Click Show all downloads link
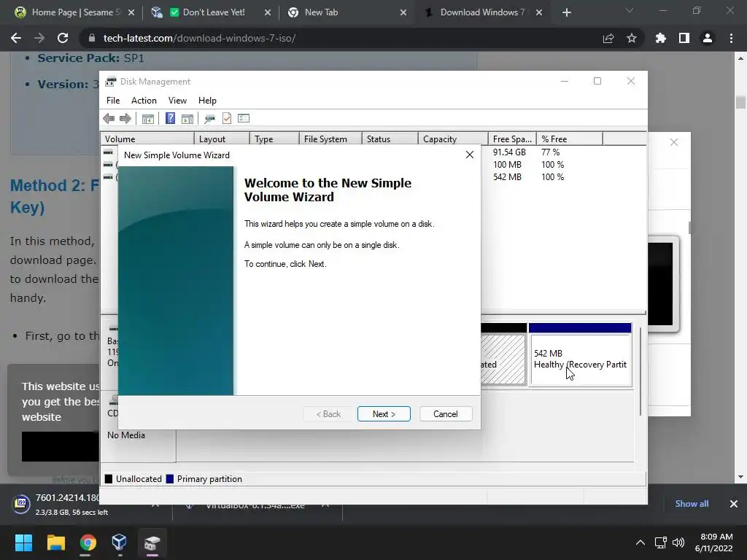The height and width of the screenshot is (560, 747). [x=692, y=504]
